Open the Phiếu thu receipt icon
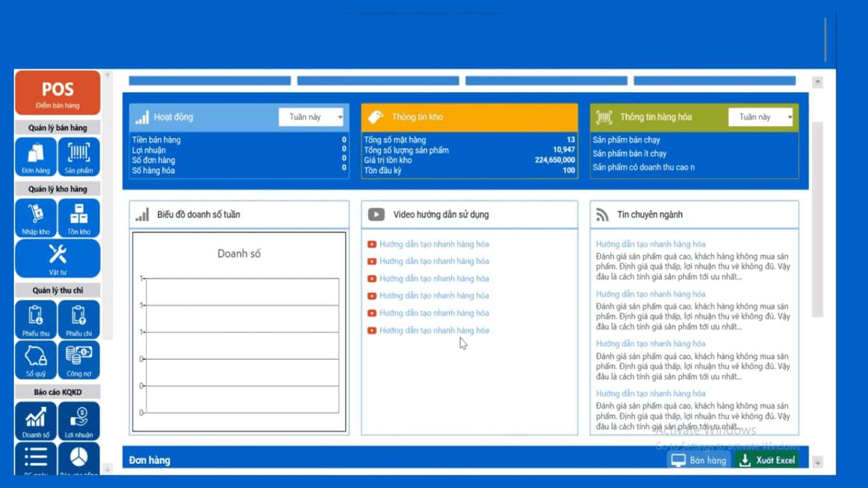This screenshot has width=868, height=488. [36, 320]
